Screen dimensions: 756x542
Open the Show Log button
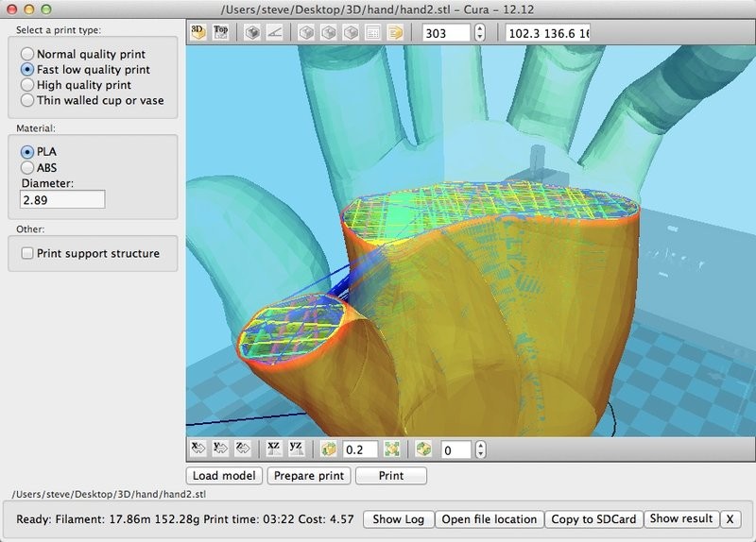pyautogui.click(x=400, y=519)
